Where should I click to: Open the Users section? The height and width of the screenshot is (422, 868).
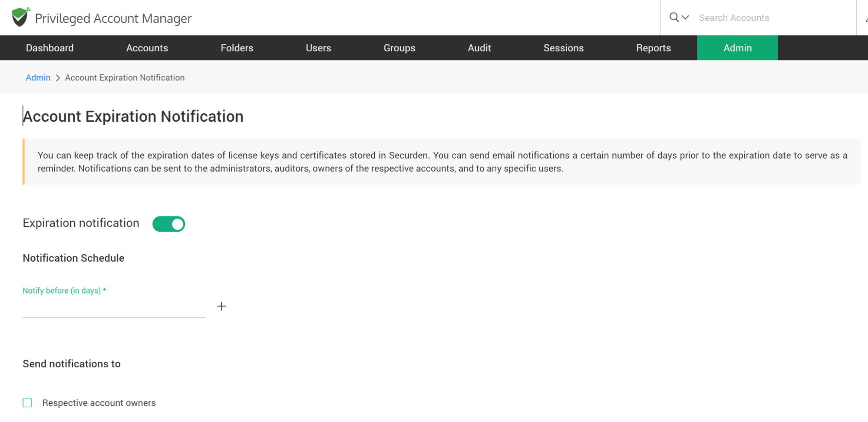coord(318,48)
